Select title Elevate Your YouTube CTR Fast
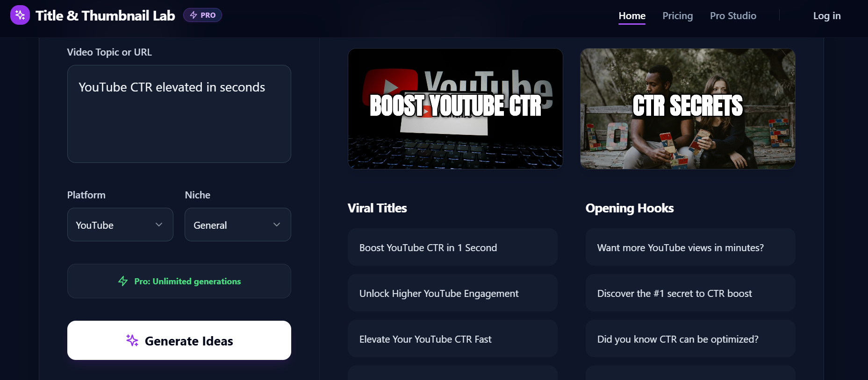This screenshot has height=380, width=868. (x=452, y=339)
